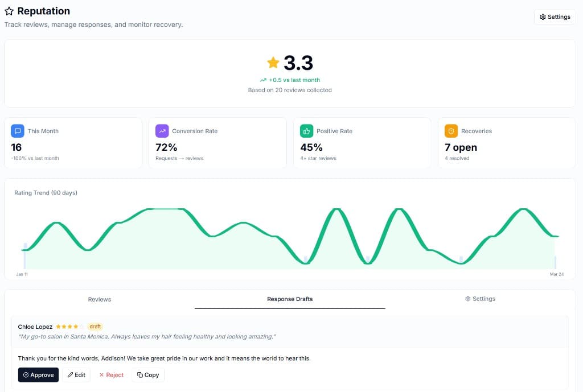The width and height of the screenshot is (583, 392).
Task: Click the draft badge on Chloe Lopez's review
Action: tap(95, 327)
